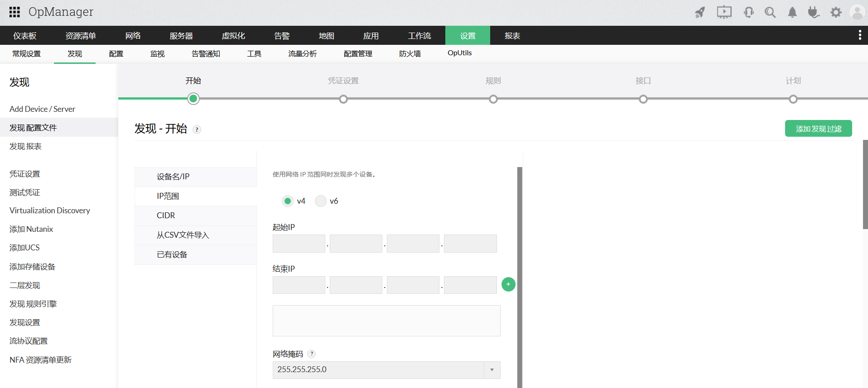Open 发现规则引擎 in sidebar
This screenshot has width=868, height=388.
point(33,304)
